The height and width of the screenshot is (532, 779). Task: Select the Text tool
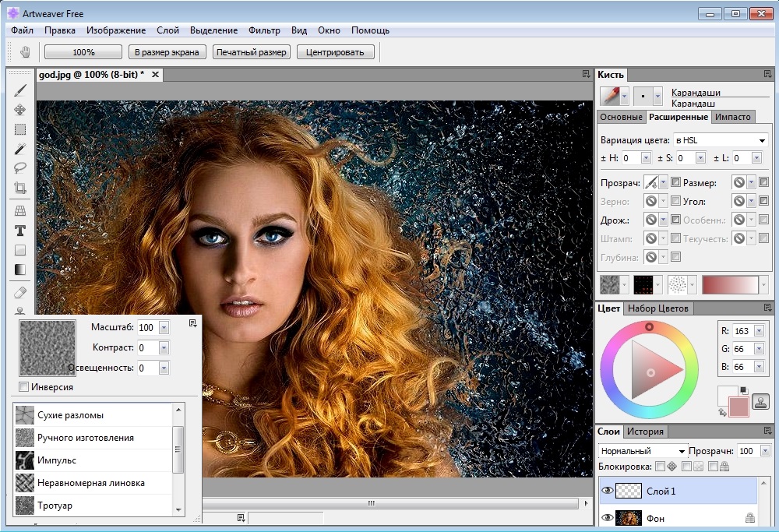tap(20, 231)
